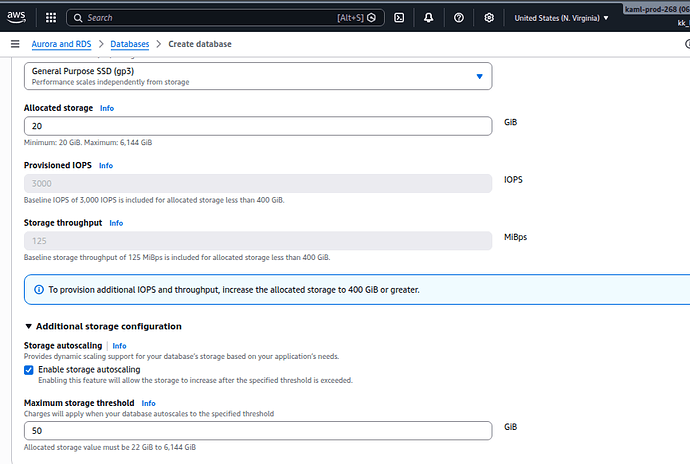Open the AWS services grid menu

click(x=48, y=17)
